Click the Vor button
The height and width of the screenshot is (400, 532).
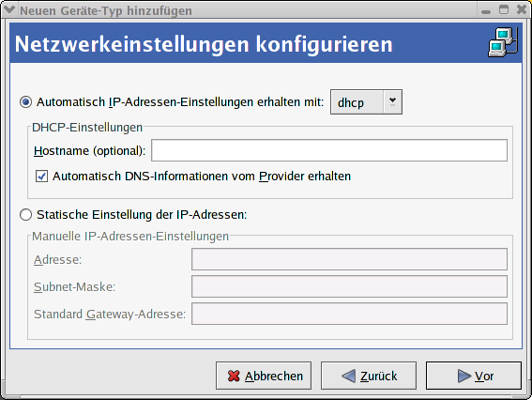click(x=474, y=376)
